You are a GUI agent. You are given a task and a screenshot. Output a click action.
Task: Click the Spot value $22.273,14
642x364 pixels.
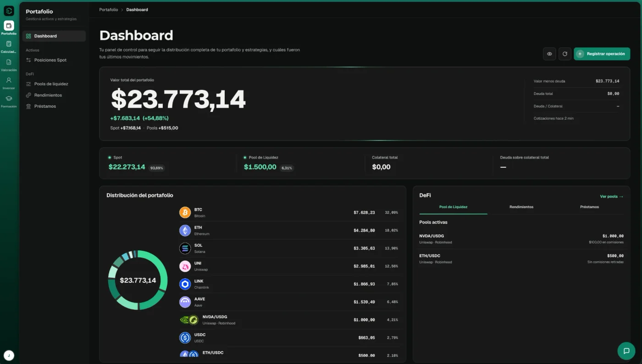coord(127,167)
